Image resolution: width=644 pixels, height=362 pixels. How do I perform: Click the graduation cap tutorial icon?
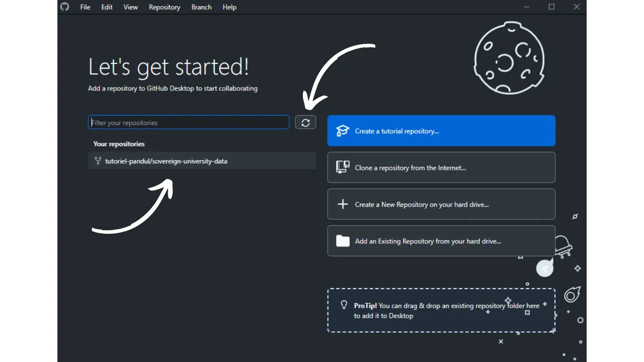[343, 131]
